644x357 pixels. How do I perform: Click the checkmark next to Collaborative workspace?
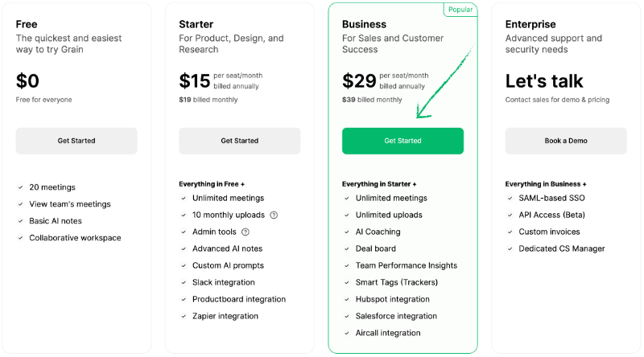click(x=20, y=237)
